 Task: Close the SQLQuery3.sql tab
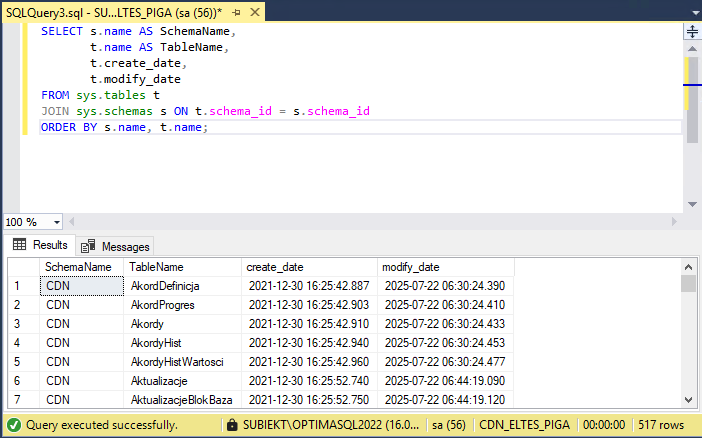point(255,12)
